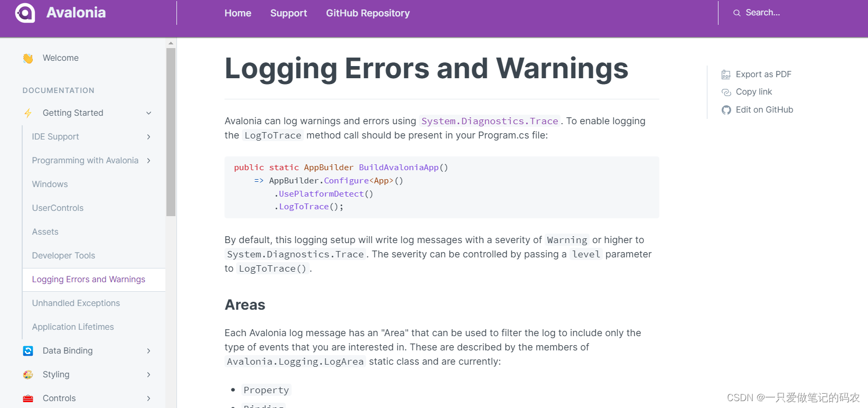Click the Export as PDF link
The image size is (868, 408).
[763, 75]
